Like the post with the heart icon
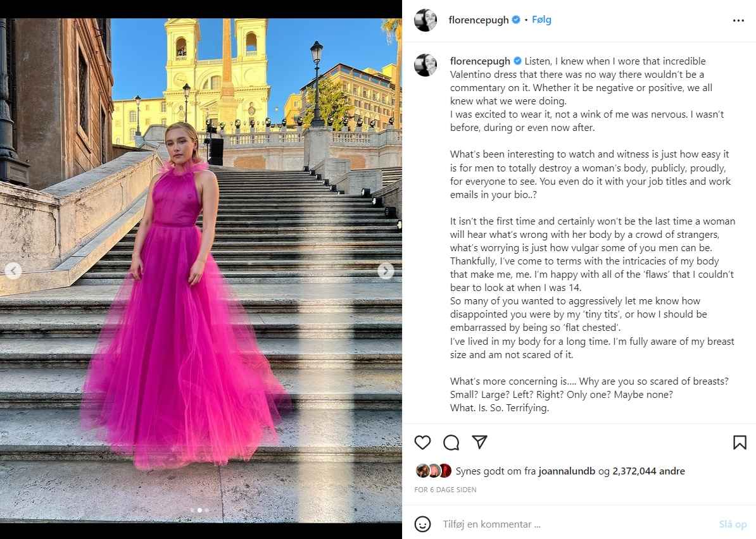 pos(422,442)
